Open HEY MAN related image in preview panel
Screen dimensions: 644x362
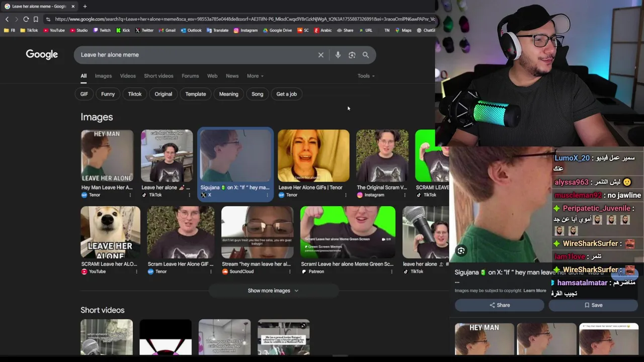485,339
